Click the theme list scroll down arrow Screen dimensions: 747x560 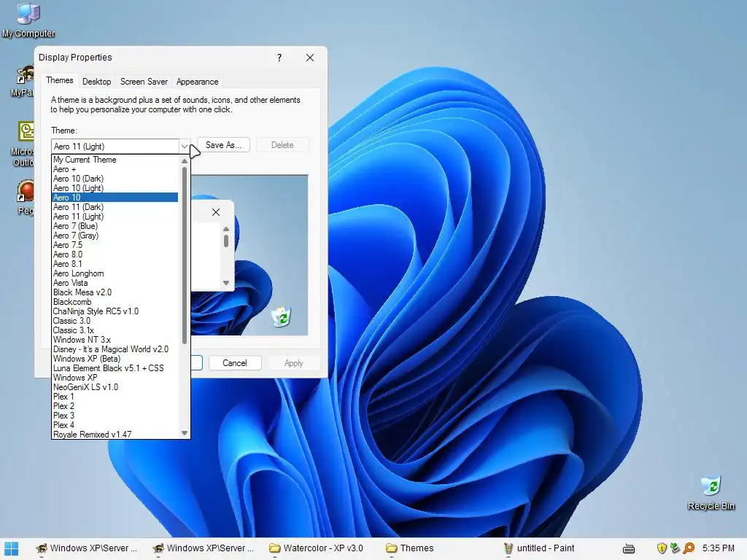pos(185,433)
